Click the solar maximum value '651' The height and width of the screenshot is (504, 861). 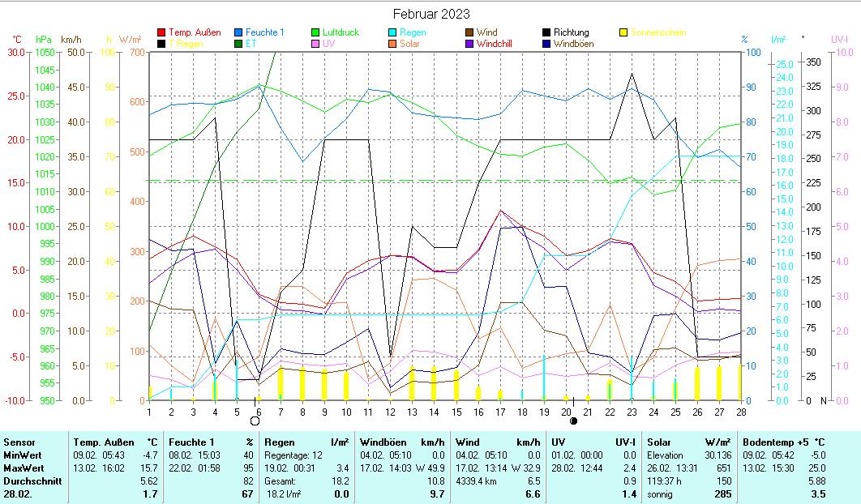coord(724,468)
